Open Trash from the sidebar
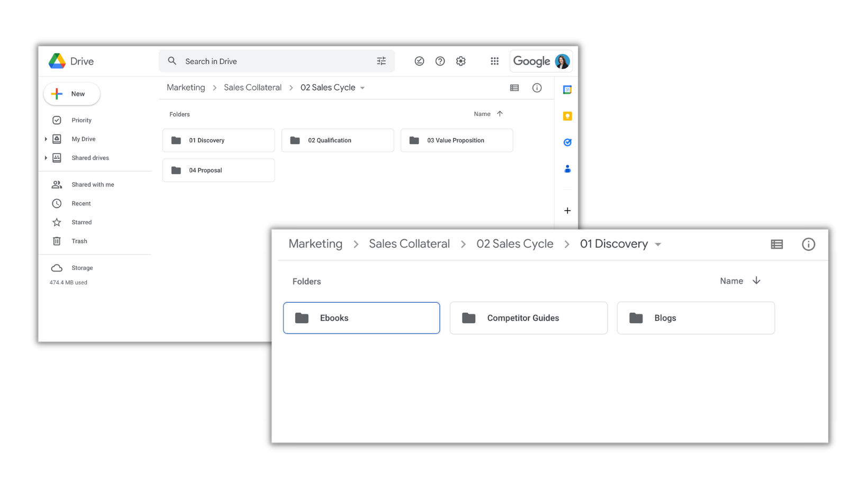 pyautogui.click(x=79, y=241)
